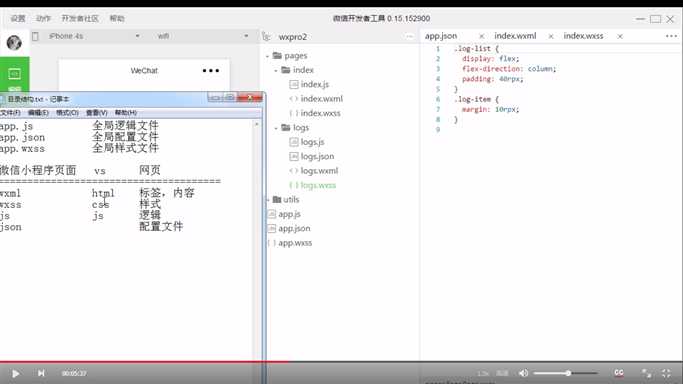Open Notepad's 帮助(H) menu
This screenshot has height=384, width=683.
pos(125,113)
